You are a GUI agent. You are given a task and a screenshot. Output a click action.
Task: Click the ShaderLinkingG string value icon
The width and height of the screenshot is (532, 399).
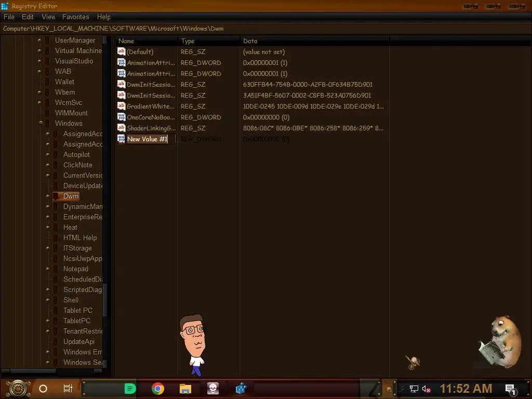(122, 128)
